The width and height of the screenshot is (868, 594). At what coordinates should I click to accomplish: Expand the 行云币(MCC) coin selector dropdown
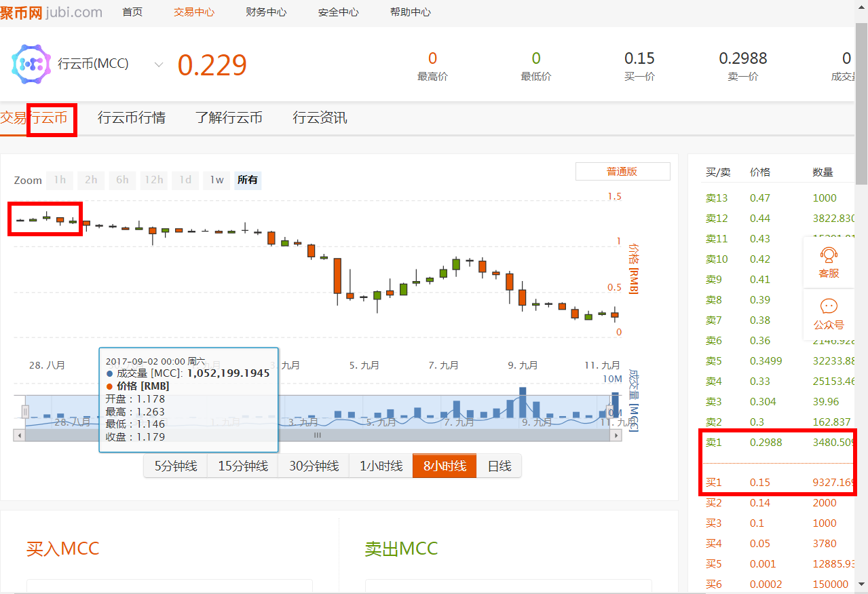click(x=158, y=65)
